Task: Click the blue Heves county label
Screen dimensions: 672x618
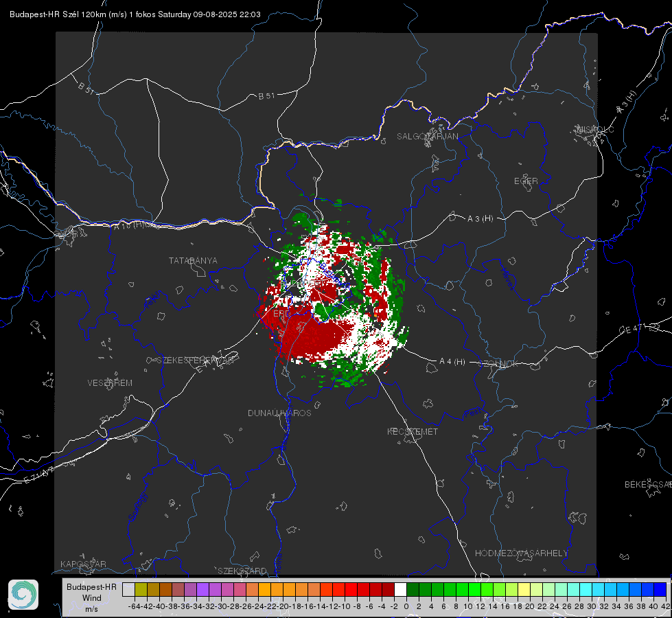Action: [507, 279]
